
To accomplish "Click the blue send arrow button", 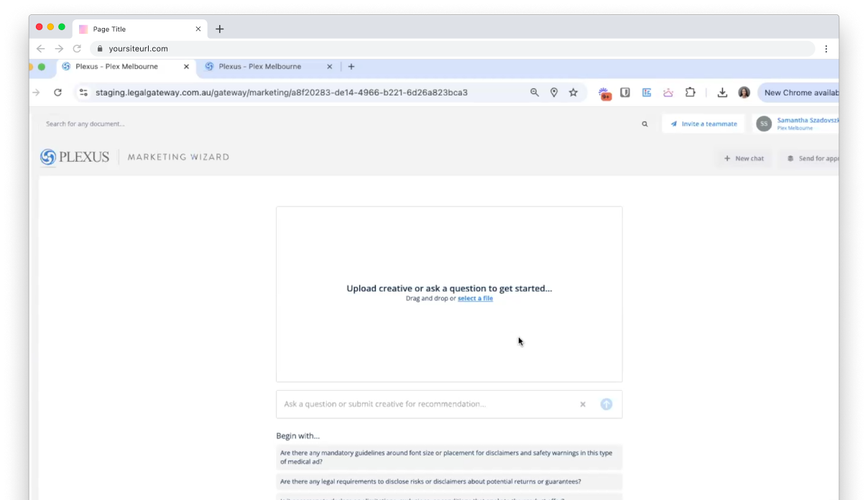I will pyautogui.click(x=606, y=404).
